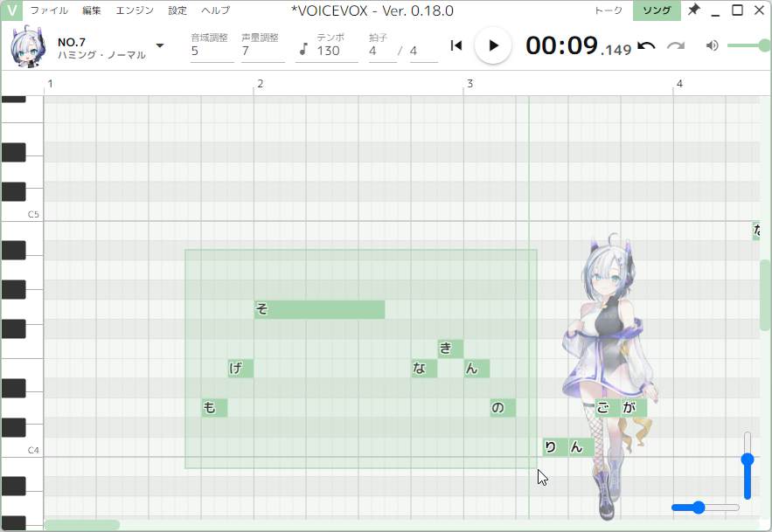Viewport: 772px width, 532px height.
Task: Select the note き
Action: tap(450, 349)
